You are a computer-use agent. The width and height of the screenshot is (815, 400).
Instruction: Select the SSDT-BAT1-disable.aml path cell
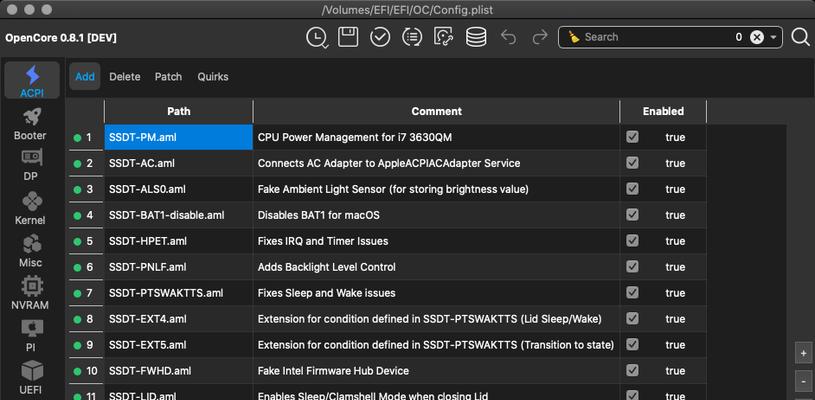pyautogui.click(x=179, y=215)
